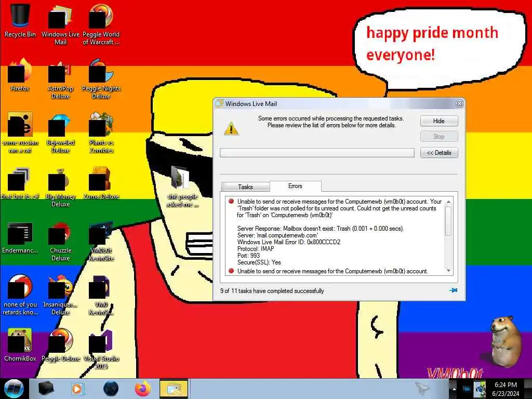532x399 pixels.
Task: Click the errors list scroll-up arrow
Action: coord(448,202)
